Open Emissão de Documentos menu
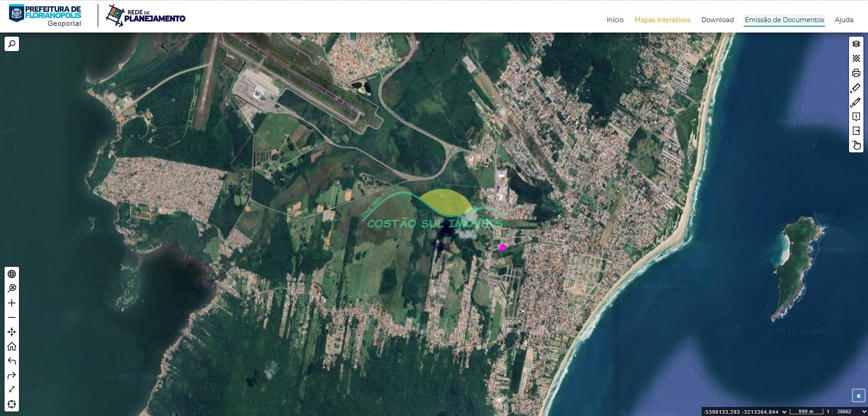The width and height of the screenshot is (868, 416). point(784,20)
